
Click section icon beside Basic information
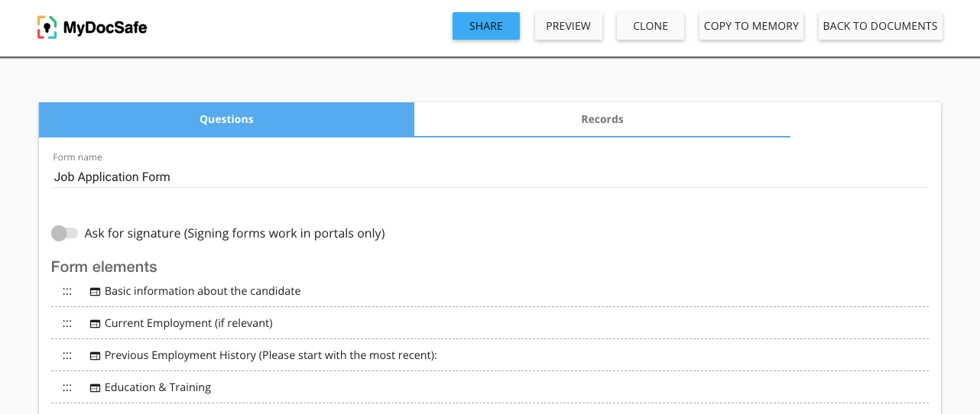(x=96, y=292)
